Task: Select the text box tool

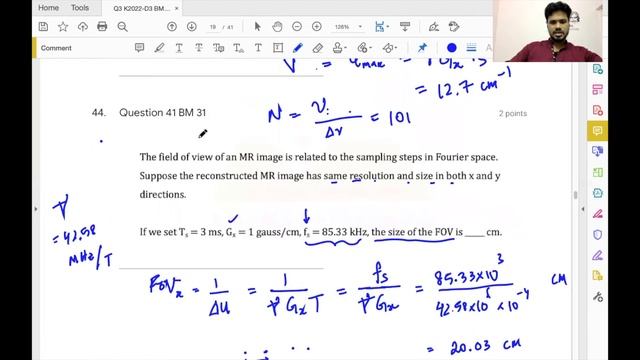Action: [278, 48]
